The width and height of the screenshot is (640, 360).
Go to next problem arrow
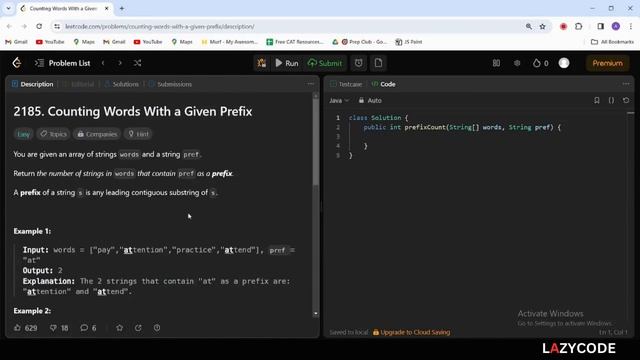120,63
